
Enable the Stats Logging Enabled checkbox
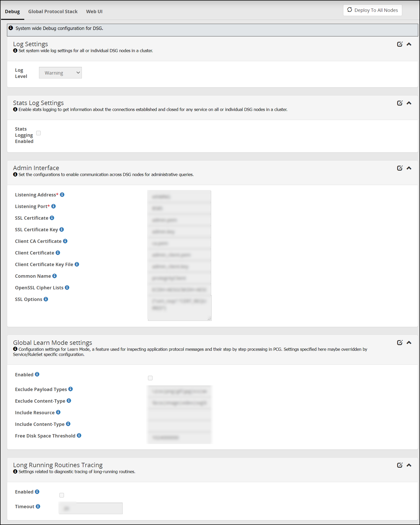pyautogui.click(x=38, y=133)
